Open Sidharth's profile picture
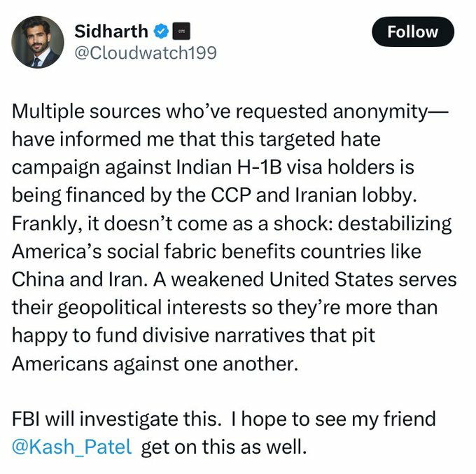This screenshot has width=476, height=474. pos(38,42)
